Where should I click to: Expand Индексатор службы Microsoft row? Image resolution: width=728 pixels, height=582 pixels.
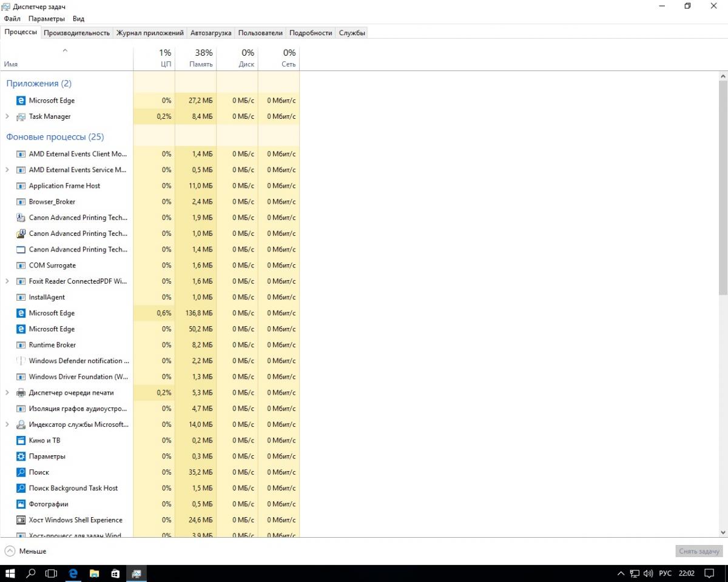pos(7,424)
